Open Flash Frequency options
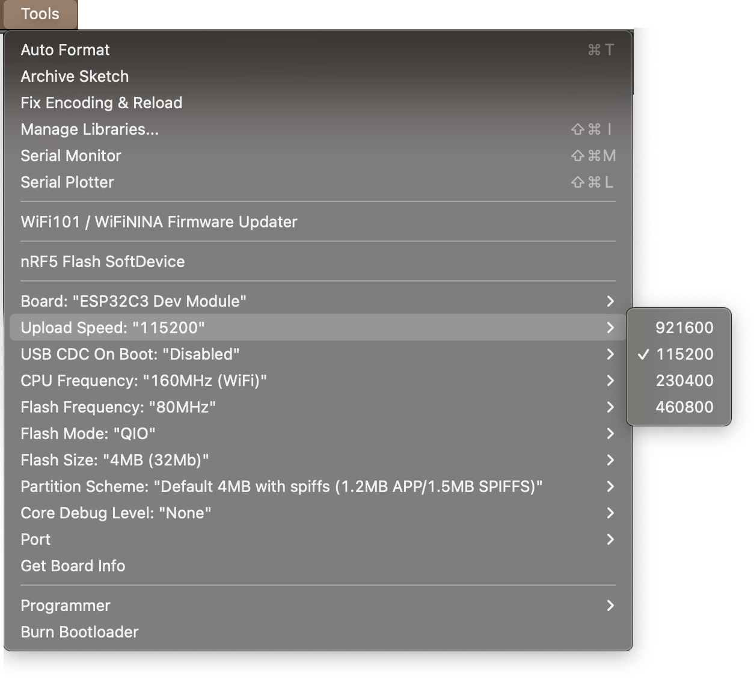The height and width of the screenshot is (700, 754). pyautogui.click(x=118, y=407)
